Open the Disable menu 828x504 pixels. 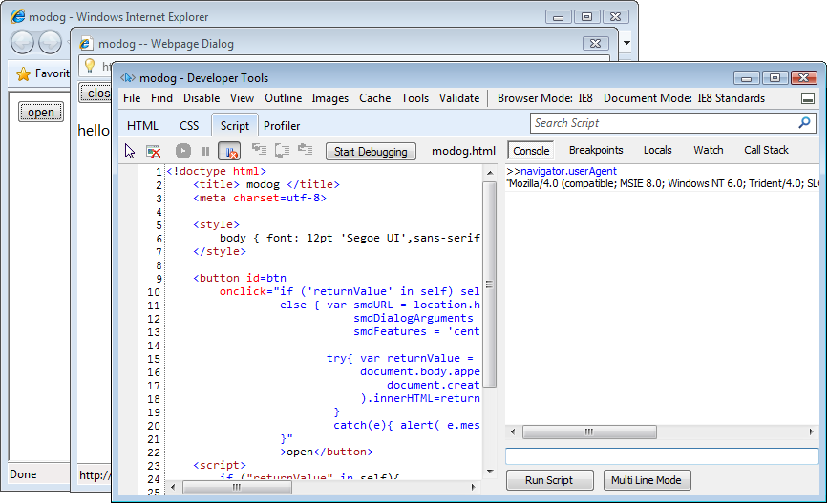[202, 98]
